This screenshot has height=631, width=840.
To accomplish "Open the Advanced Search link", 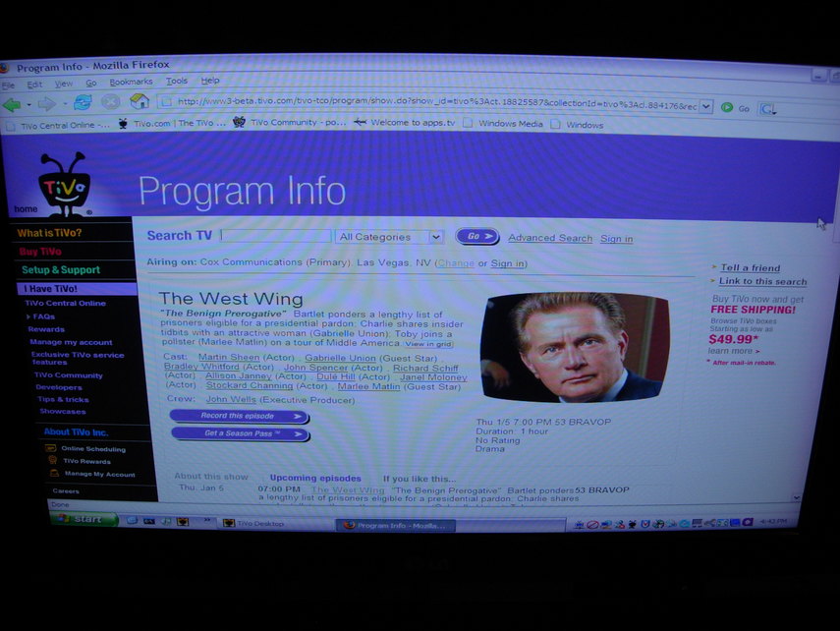I will pyautogui.click(x=550, y=238).
